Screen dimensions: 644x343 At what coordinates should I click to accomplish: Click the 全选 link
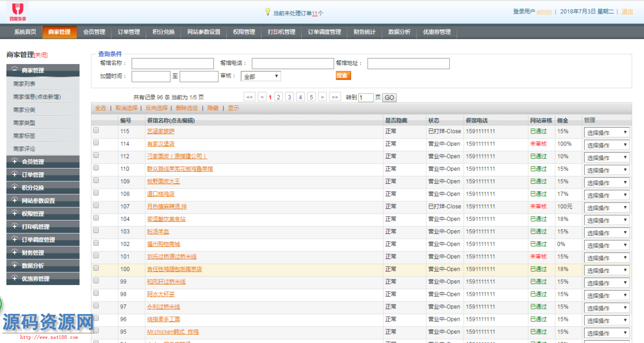100,108
